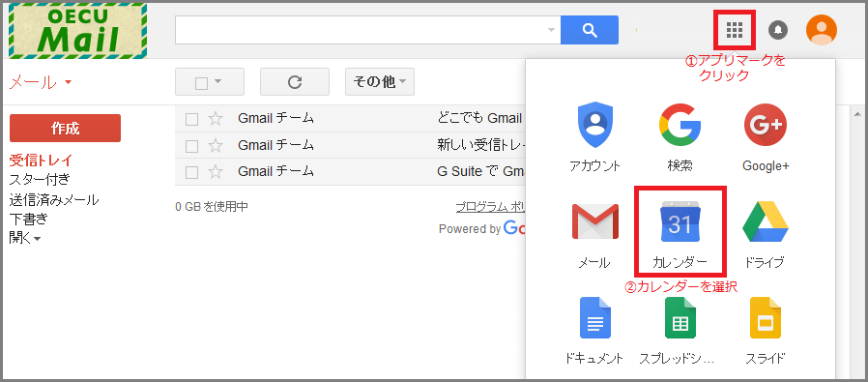This screenshot has height=382, width=868.
Task: Star the '新しい受信トレイ' message
Action: [216, 146]
